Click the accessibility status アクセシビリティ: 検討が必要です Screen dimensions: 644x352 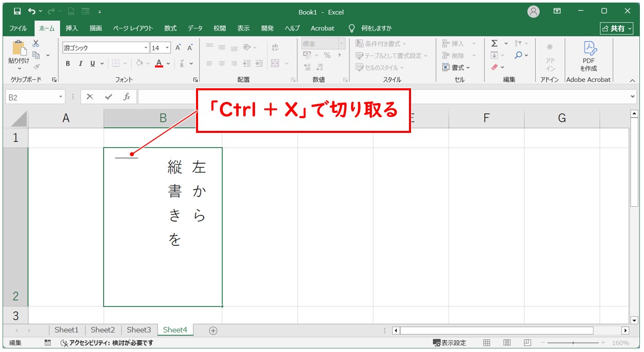click(x=107, y=343)
